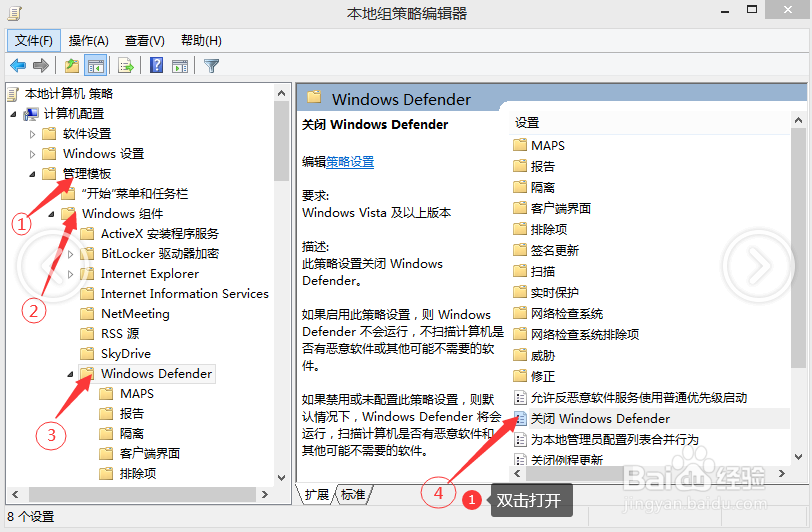
Task: Click the folder icon of 隔离 in settings list
Action: click(520, 187)
